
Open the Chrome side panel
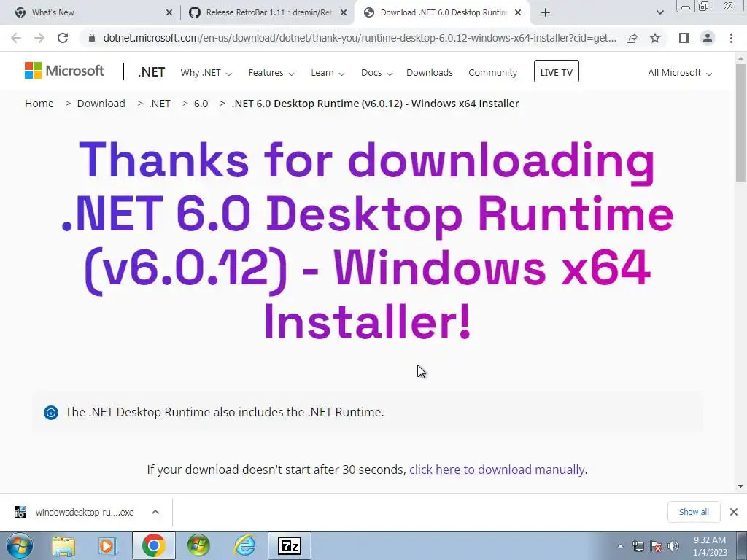coord(684,38)
